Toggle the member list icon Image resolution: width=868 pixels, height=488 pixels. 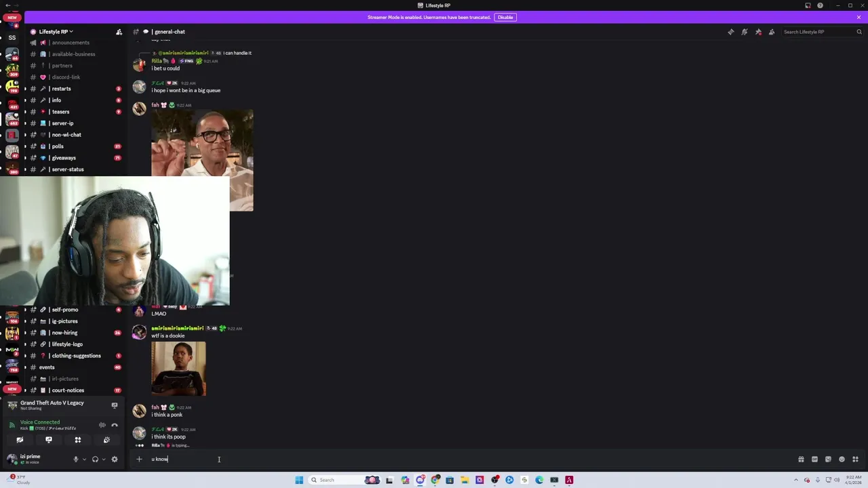(x=772, y=32)
